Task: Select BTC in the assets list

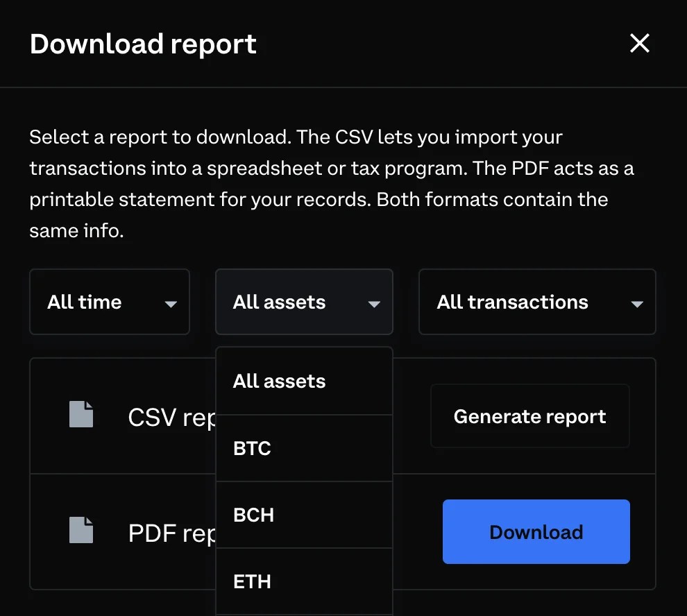Action: pyautogui.click(x=304, y=448)
